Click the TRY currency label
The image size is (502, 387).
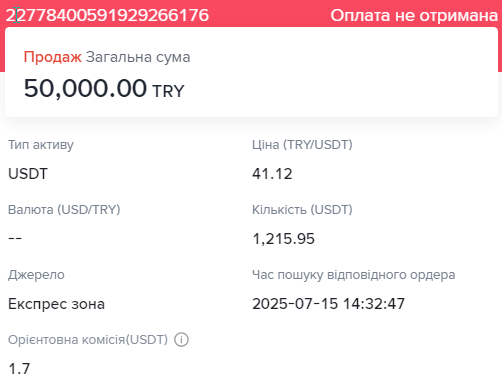(x=168, y=91)
